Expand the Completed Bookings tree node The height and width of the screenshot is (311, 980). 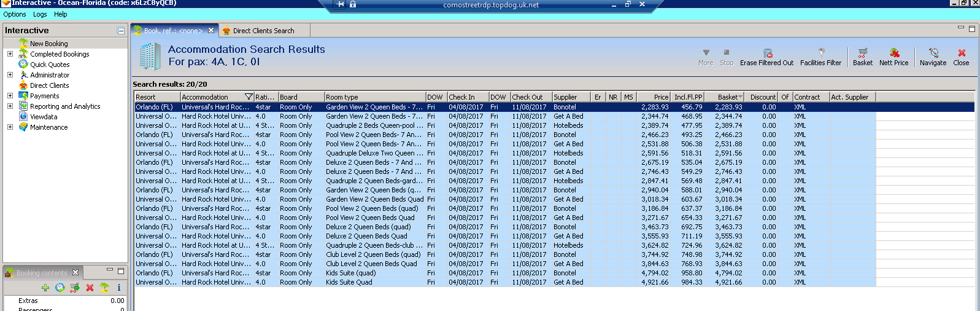click(x=10, y=54)
